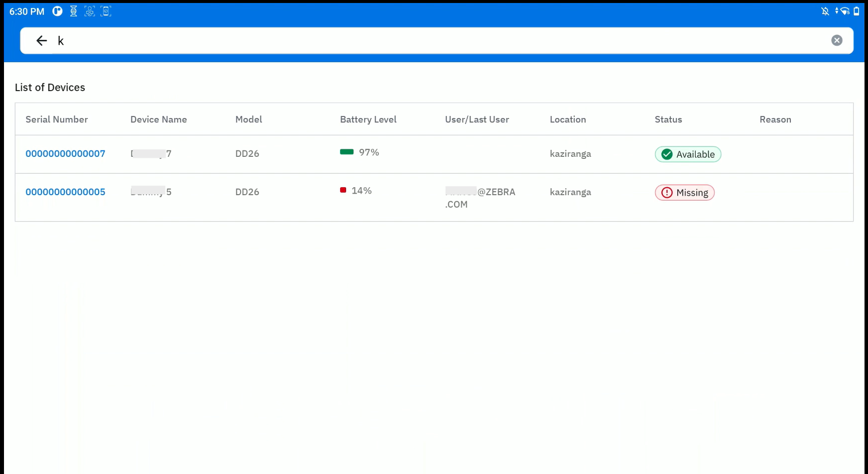Image resolution: width=868 pixels, height=474 pixels.
Task: Open device with serial number 00000000000005
Action: tap(65, 192)
